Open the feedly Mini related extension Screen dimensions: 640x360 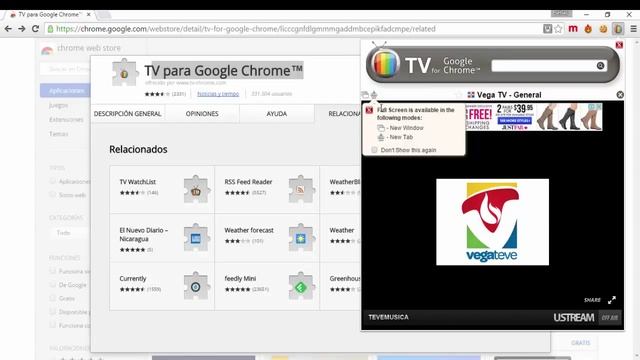coord(267,286)
